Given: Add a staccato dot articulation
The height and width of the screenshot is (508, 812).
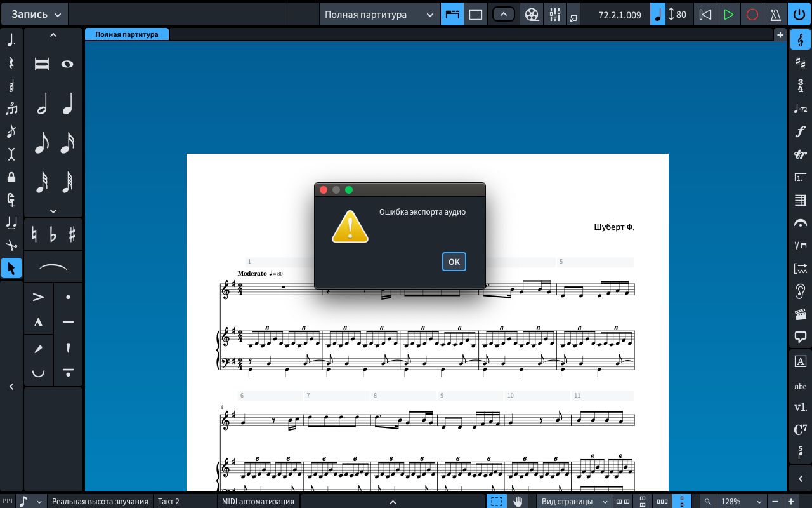Looking at the screenshot, I should coord(68,297).
